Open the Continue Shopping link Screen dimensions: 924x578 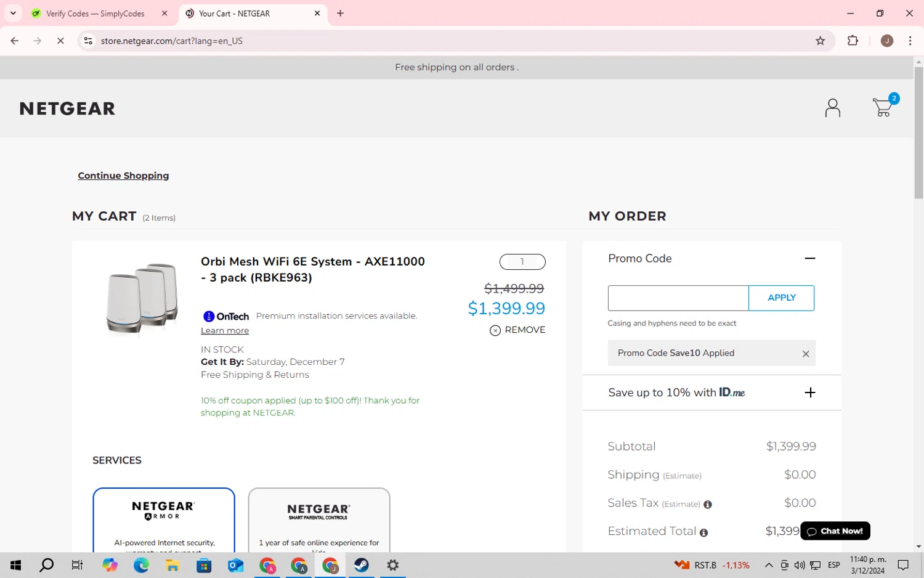coord(123,176)
